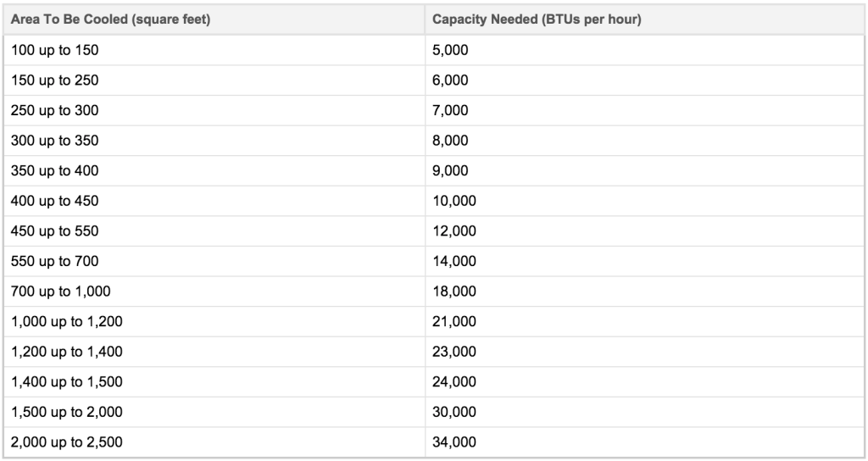Click the '1,400 up to 1,500' cell
The width and height of the screenshot is (868, 461).
click(67, 381)
